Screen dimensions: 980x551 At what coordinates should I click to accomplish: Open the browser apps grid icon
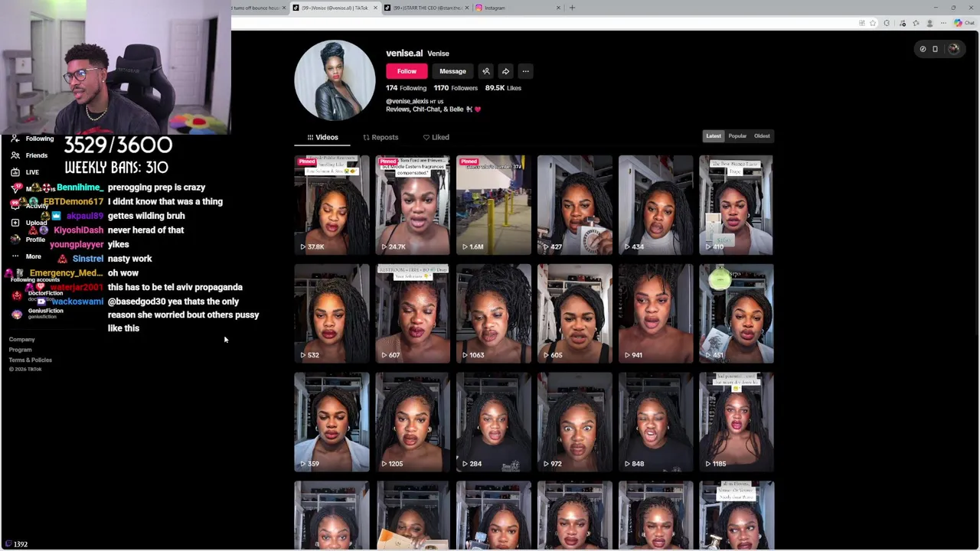(862, 23)
